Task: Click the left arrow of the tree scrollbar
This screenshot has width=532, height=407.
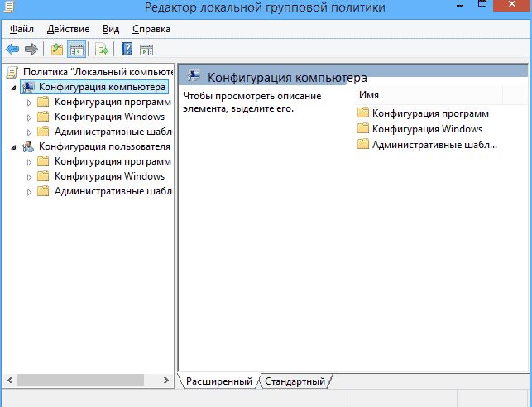Action: [10, 381]
